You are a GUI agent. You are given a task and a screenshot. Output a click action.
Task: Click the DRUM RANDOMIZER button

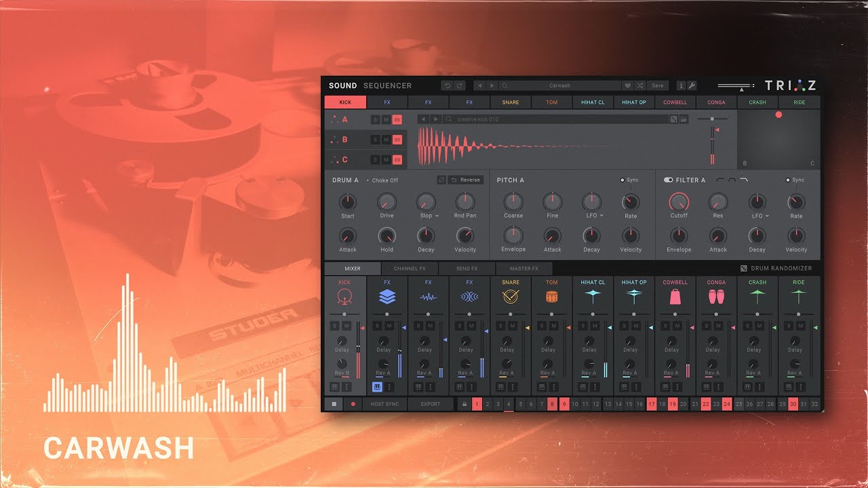(776, 268)
